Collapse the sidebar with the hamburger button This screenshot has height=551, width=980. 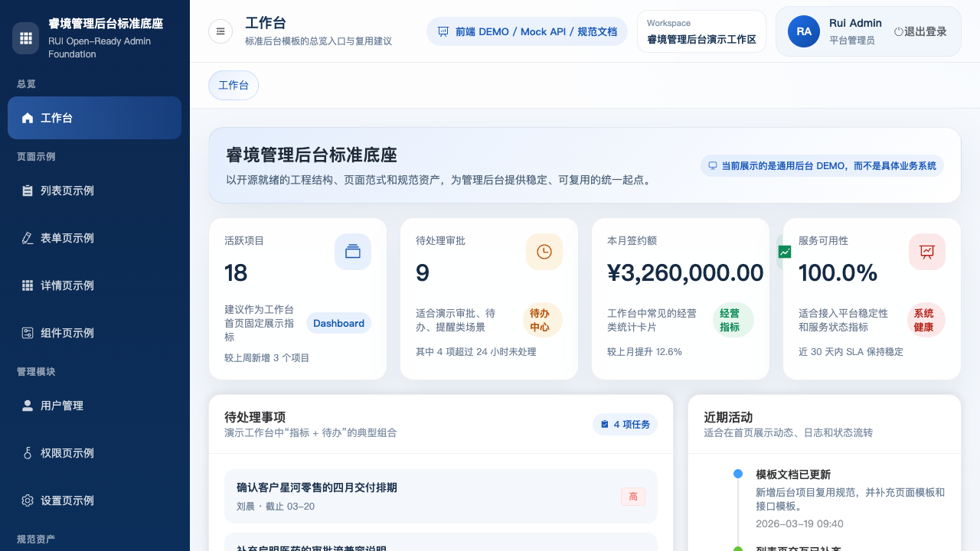(220, 31)
